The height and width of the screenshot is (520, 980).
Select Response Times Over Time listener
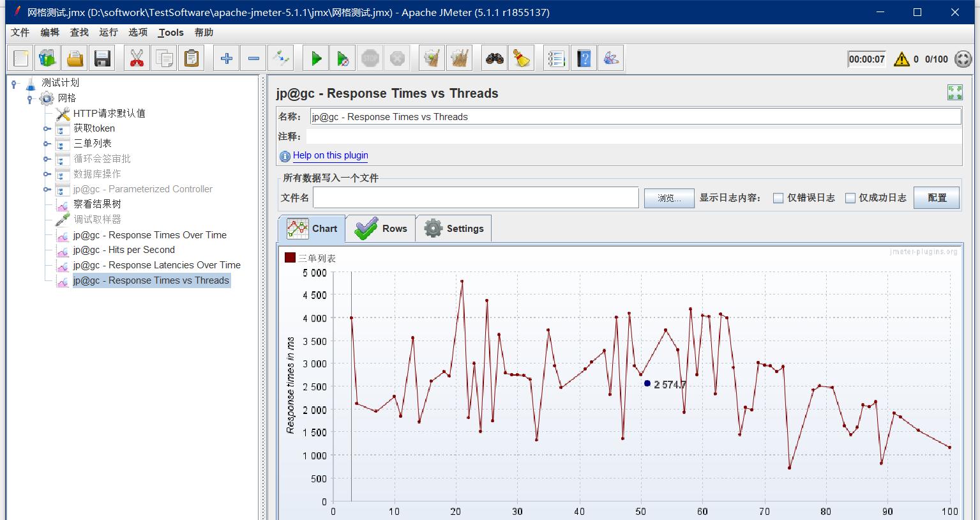[149, 235]
